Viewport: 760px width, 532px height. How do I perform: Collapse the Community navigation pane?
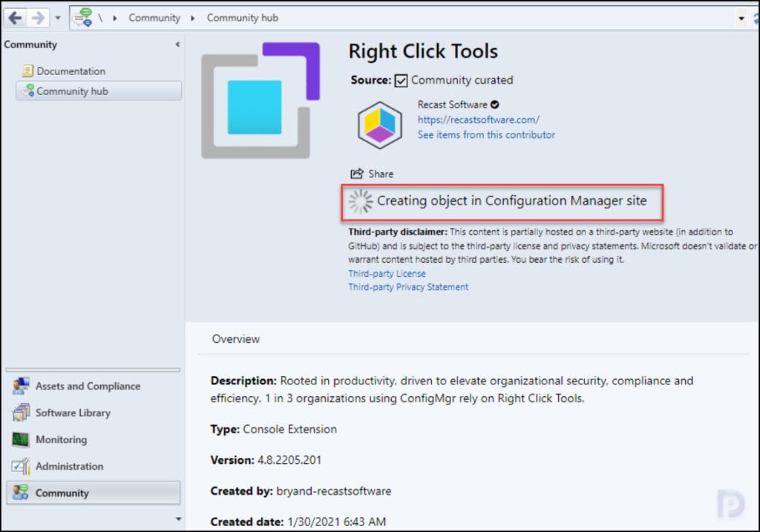178,44
